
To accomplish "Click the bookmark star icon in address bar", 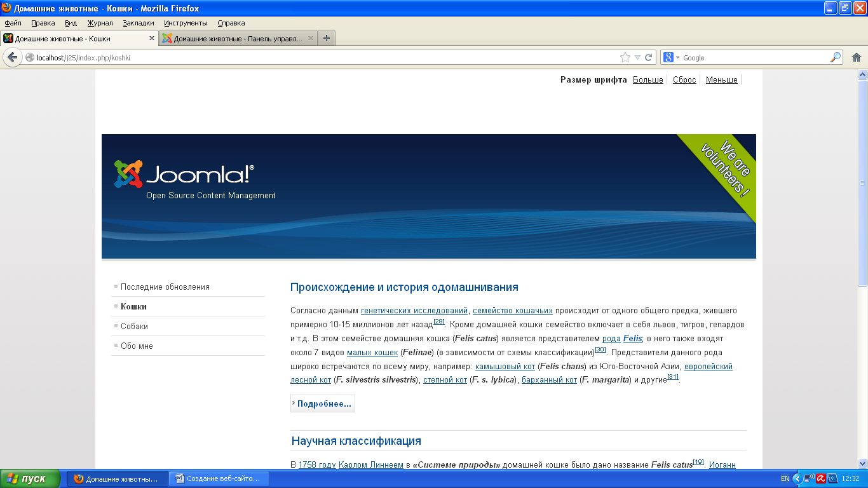I will coord(625,57).
